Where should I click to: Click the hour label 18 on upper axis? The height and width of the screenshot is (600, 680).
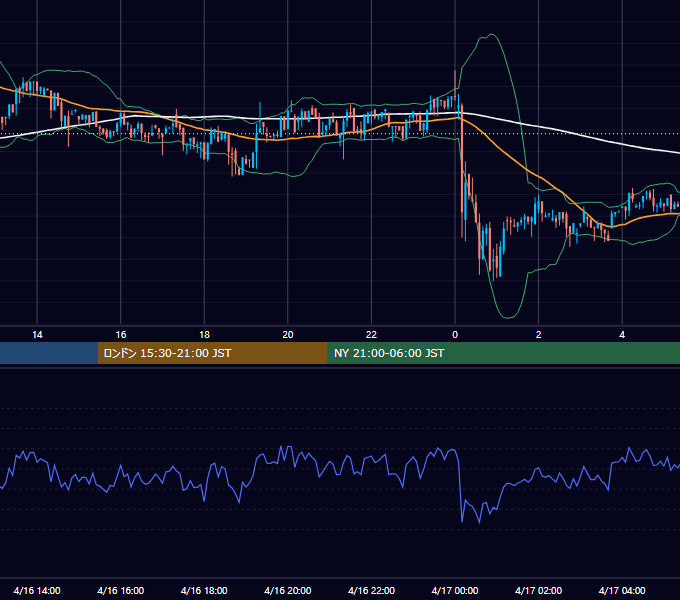click(x=204, y=335)
